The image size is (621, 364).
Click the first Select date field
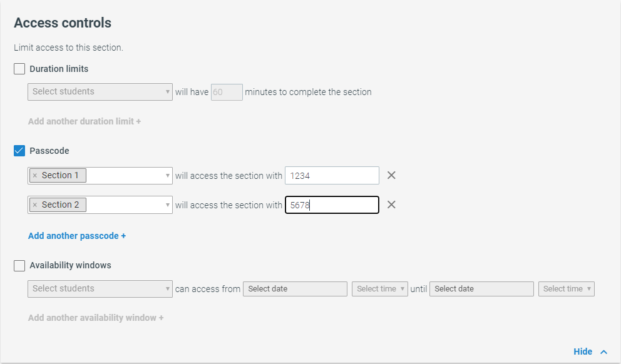tap(295, 289)
